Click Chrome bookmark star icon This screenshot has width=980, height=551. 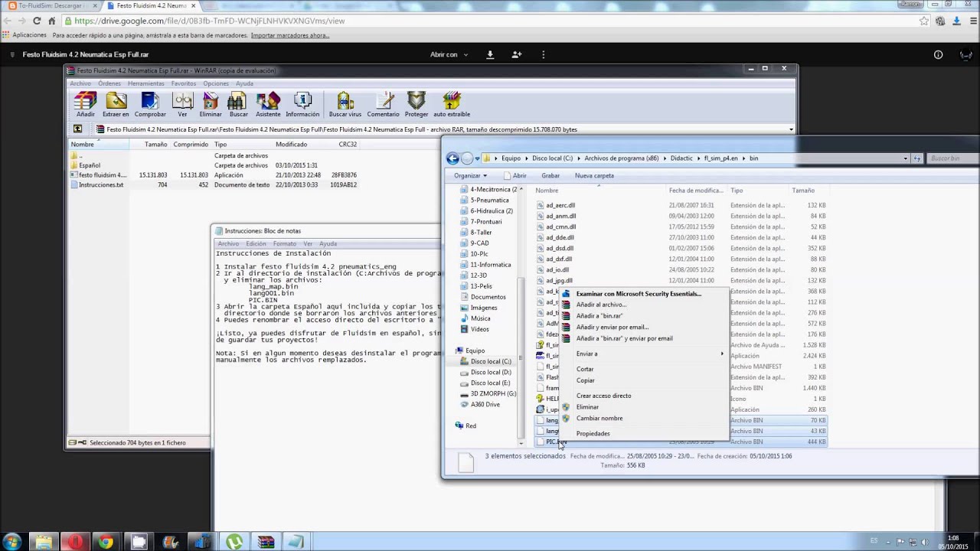[x=925, y=21]
